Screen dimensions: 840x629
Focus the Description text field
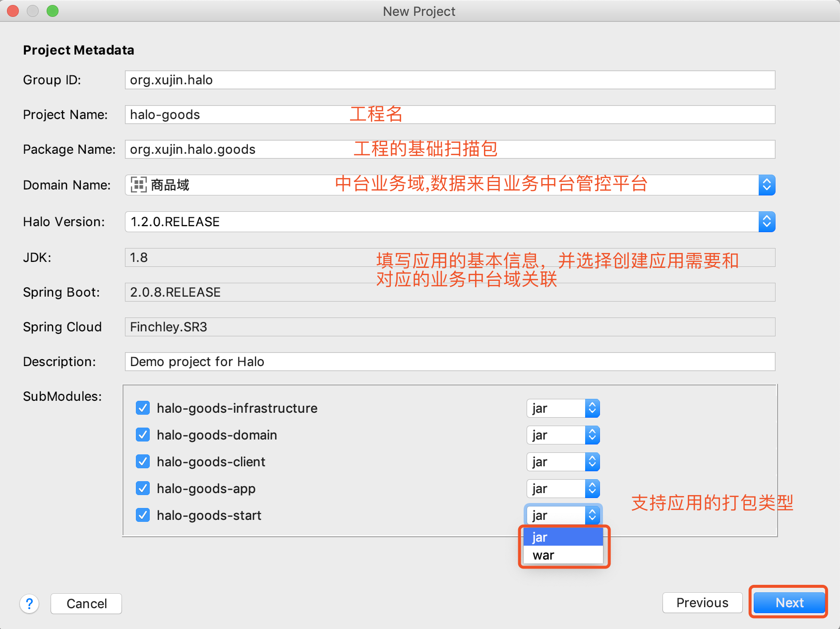(449, 362)
